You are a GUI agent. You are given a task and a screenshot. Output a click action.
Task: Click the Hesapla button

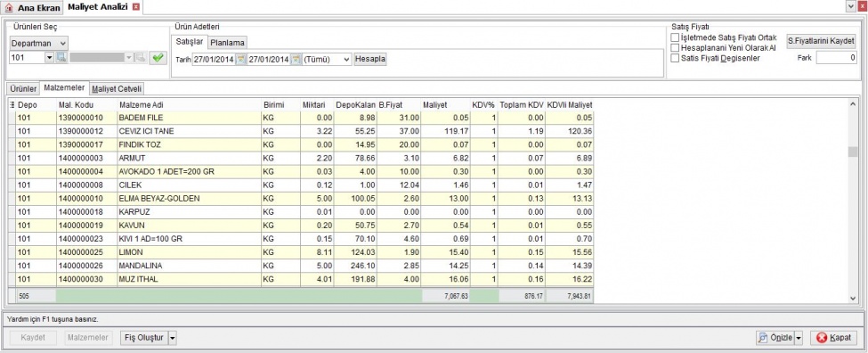[x=370, y=60]
